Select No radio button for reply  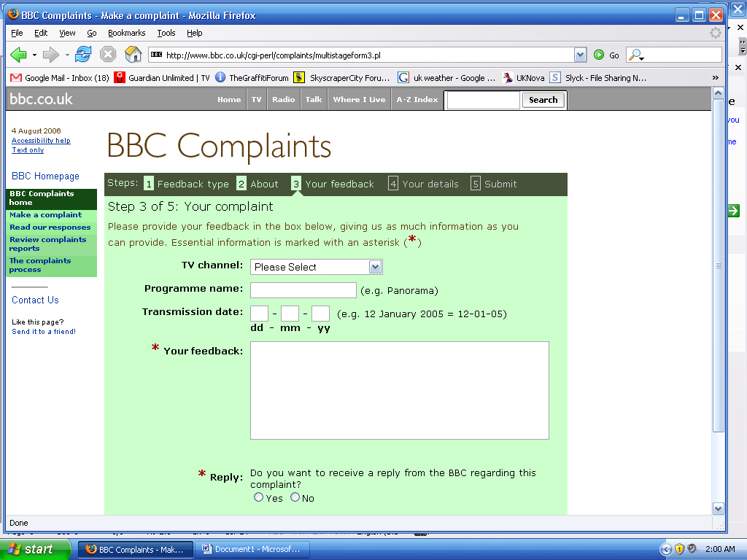pos(295,497)
